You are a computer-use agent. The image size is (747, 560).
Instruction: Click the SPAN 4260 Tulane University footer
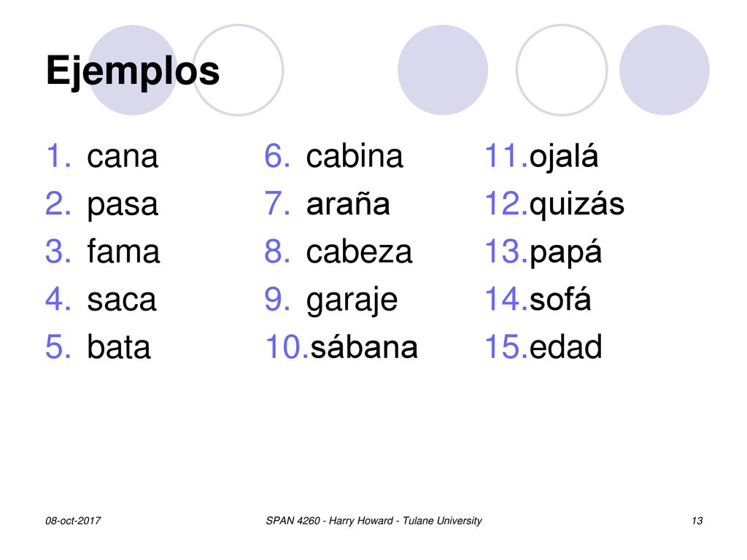pyautogui.click(x=373, y=521)
